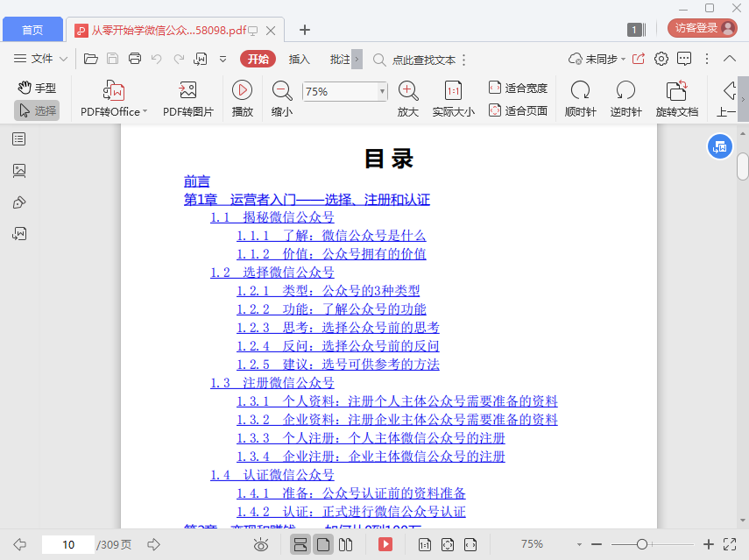Show the outline/bookmarks sidebar panel
The width and height of the screenshot is (749, 560).
(x=19, y=139)
